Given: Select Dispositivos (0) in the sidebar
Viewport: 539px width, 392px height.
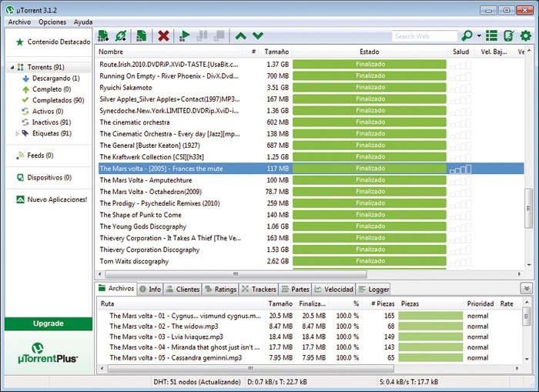Looking at the screenshot, I should [44, 178].
